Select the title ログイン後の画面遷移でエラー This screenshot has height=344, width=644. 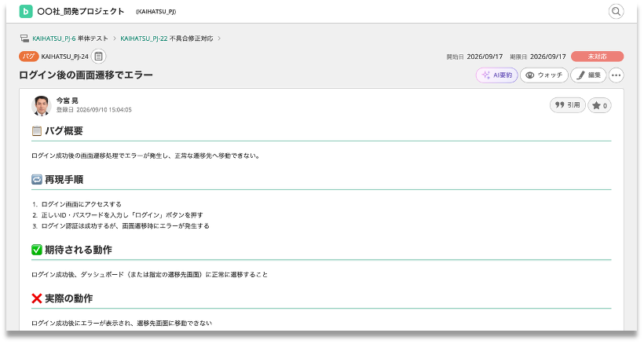86,75
